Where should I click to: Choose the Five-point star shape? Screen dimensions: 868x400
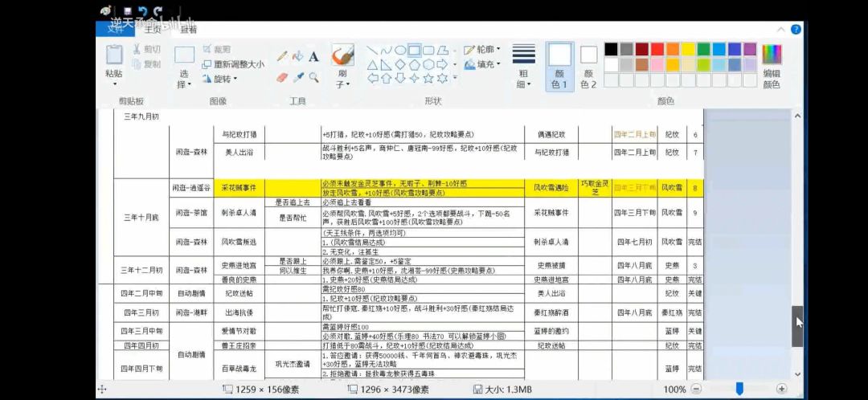point(428,78)
